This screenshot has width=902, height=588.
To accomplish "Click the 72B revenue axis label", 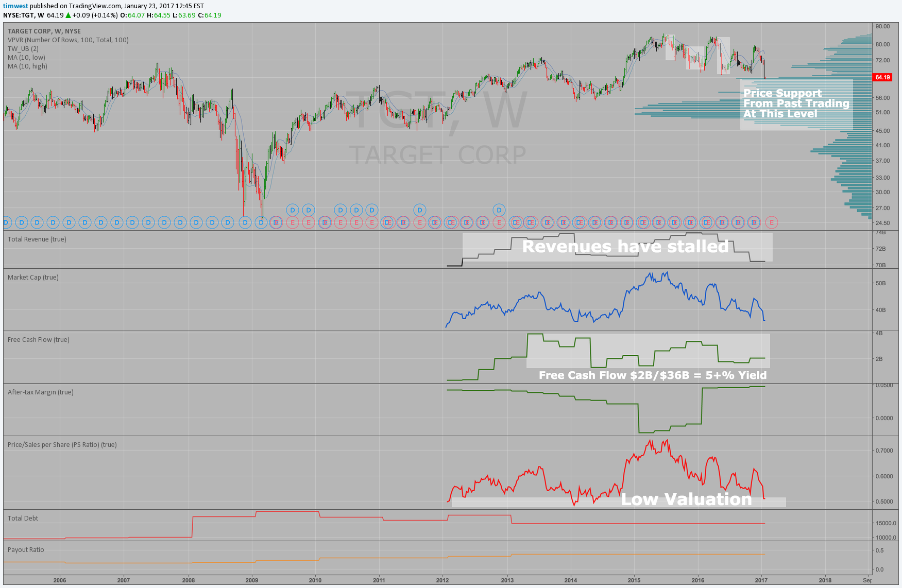I will [880, 249].
